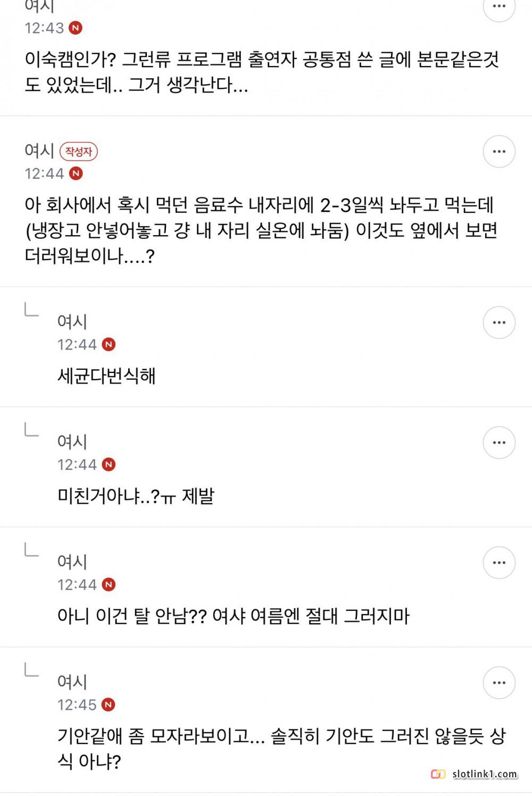532x796 pixels.
Task: Click the reply arrow icon before 세균다번식해
Action: [32, 310]
